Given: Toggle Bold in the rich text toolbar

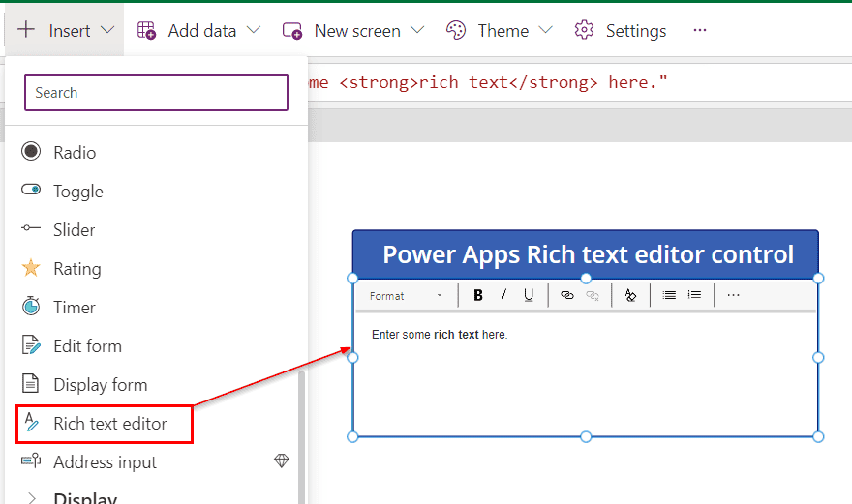Looking at the screenshot, I should pos(478,295).
